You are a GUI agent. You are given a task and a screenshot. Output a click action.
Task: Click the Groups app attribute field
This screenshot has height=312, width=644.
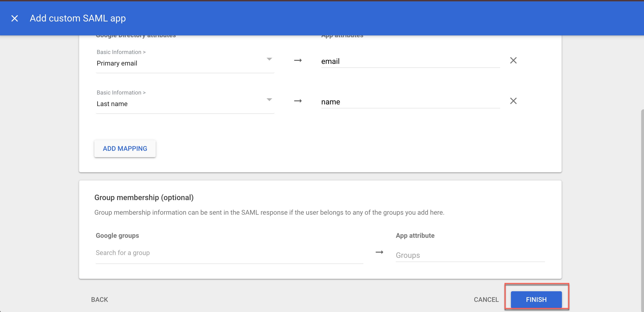tap(470, 255)
